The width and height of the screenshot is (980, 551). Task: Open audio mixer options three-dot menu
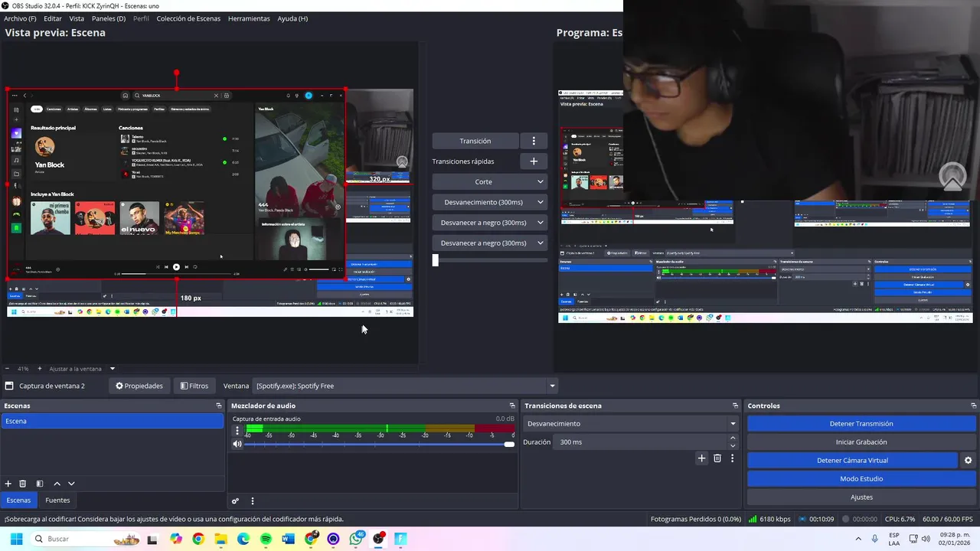[253, 501]
